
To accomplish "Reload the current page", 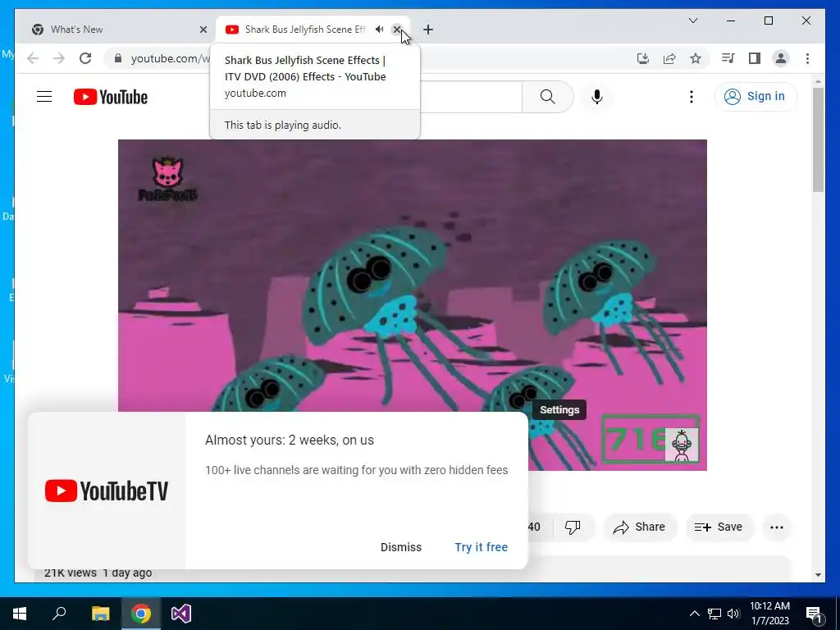I will click(x=85, y=58).
